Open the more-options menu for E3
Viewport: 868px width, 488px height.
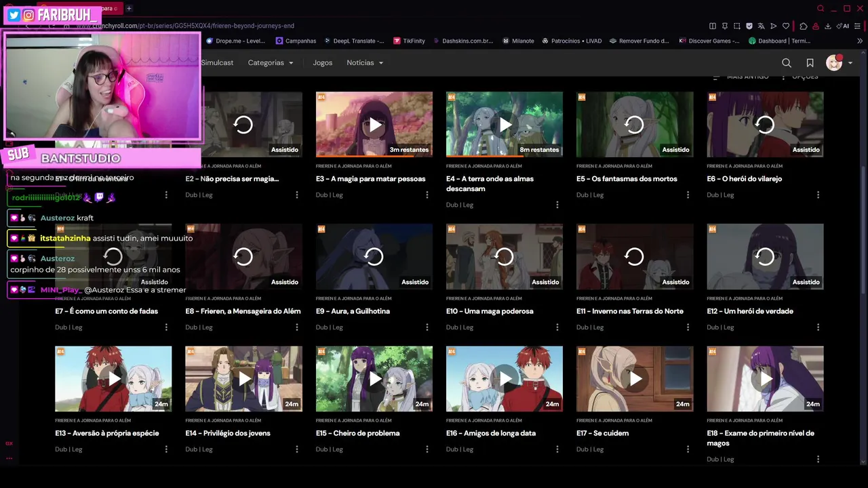point(427,195)
